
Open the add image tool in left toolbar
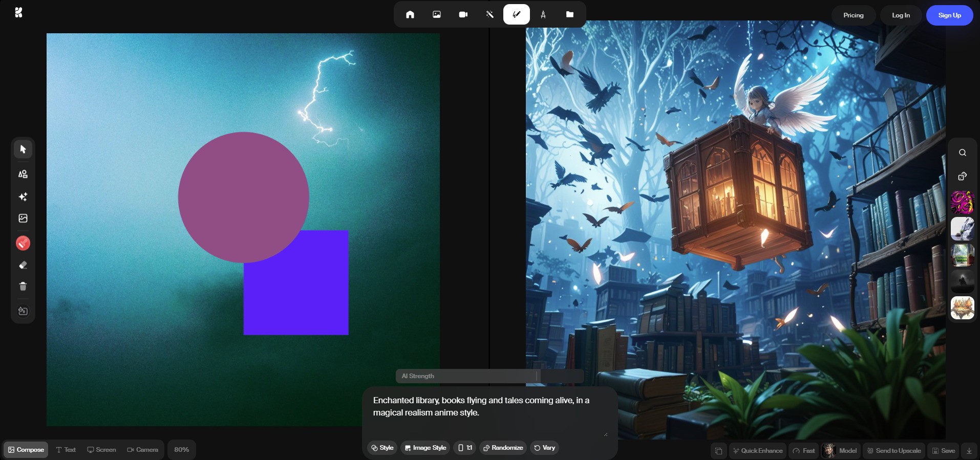23,218
